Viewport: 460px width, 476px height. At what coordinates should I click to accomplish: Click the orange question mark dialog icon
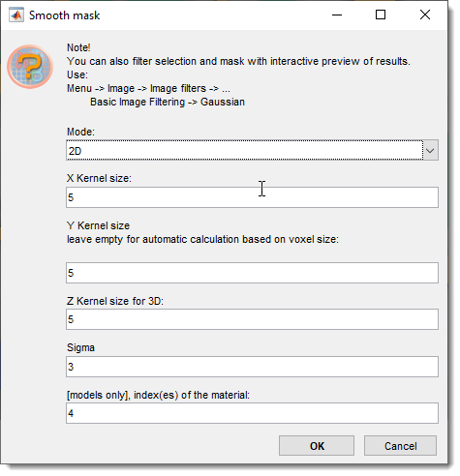point(30,67)
